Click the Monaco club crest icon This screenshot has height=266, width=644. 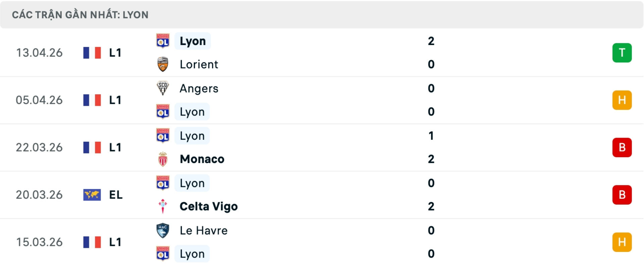point(163,159)
